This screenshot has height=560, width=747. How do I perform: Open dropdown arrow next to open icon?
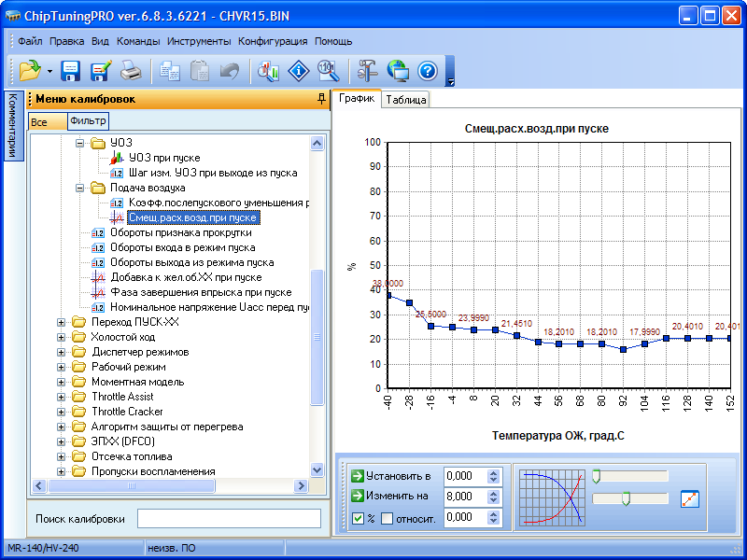pyautogui.click(x=49, y=71)
